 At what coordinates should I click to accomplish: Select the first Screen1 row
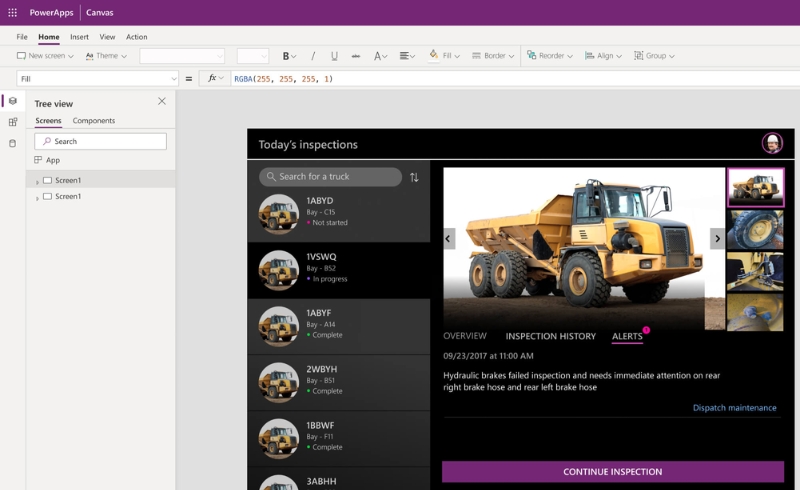[101, 180]
